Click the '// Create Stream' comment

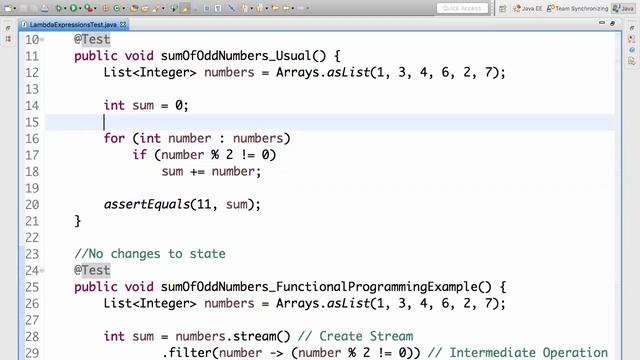(x=356, y=336)
